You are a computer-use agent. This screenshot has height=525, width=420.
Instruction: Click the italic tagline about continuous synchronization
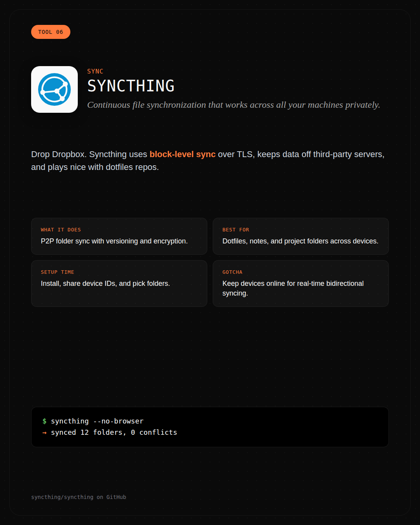click(234, 105)
